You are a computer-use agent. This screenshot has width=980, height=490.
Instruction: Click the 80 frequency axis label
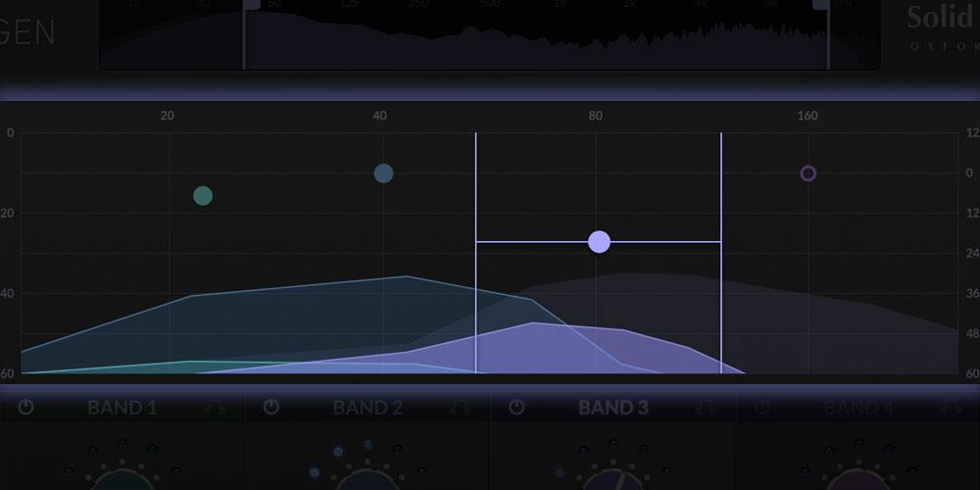coord(595,116)
